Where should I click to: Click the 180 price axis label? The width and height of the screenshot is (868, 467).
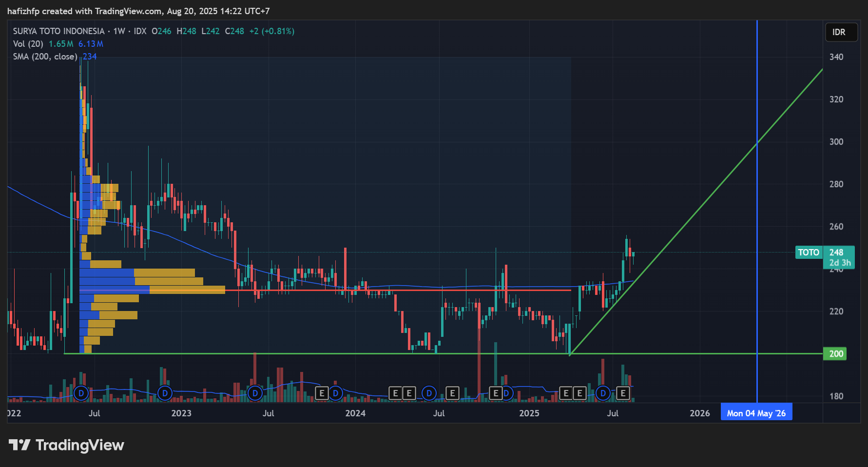click(x=836, y=396)
